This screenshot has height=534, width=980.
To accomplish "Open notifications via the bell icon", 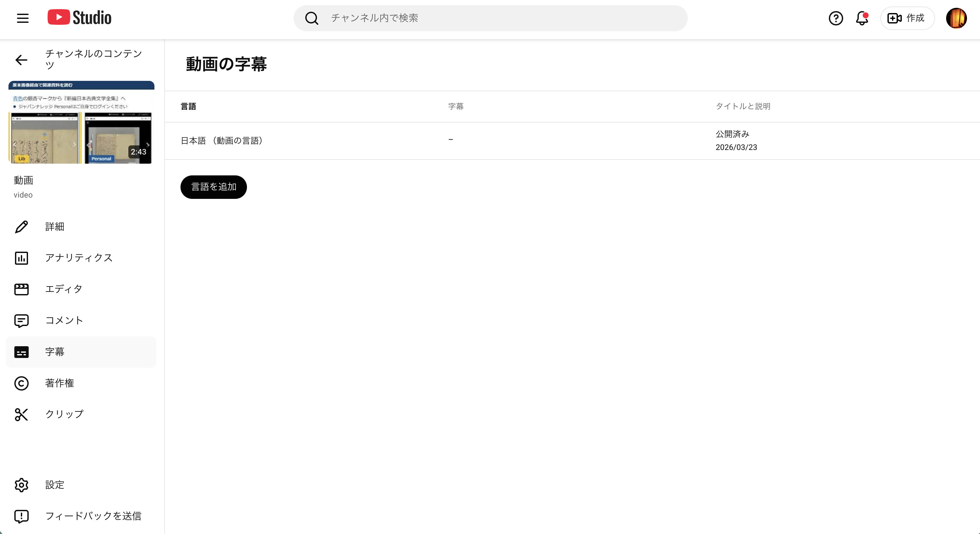I will [861, 19].
